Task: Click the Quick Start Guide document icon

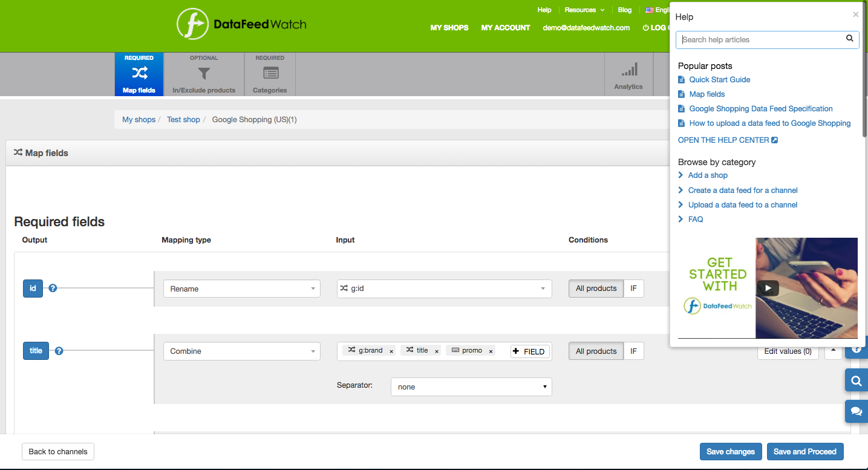Action: 682,79
